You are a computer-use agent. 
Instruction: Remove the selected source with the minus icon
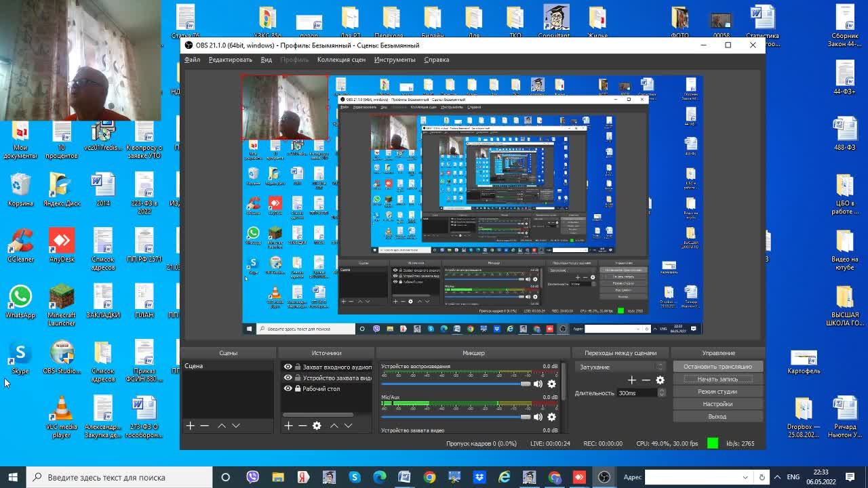click(x=302, y=426)
